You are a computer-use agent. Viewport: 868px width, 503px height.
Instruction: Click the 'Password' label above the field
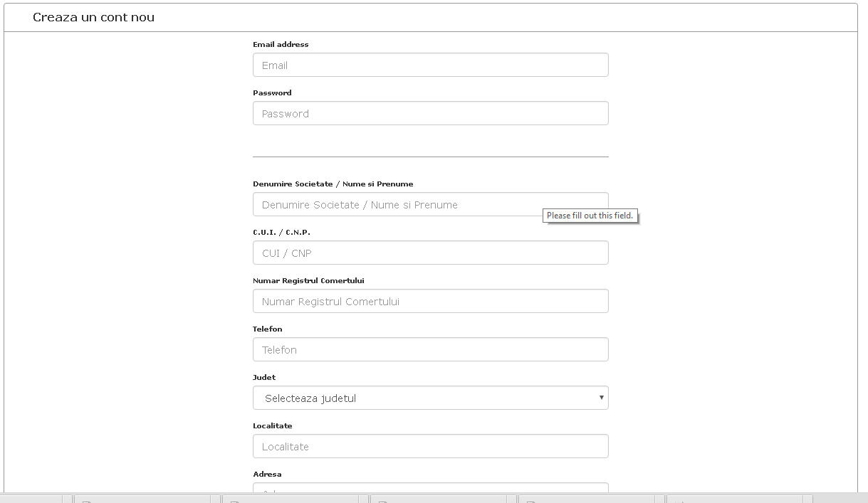272,92
